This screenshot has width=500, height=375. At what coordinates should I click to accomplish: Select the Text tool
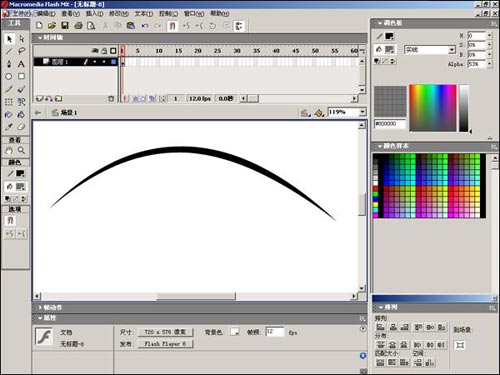(21, 64)
